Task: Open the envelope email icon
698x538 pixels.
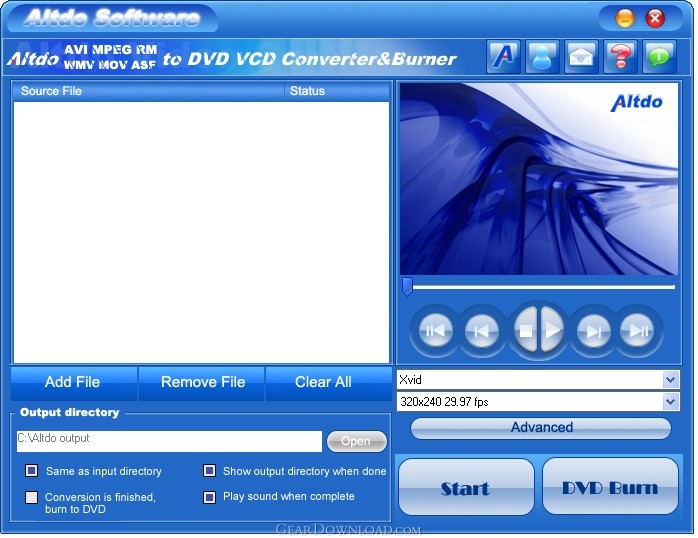Action: pos(581,57)
